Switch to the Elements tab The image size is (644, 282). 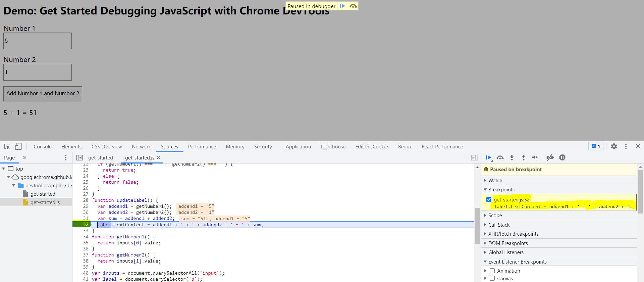point(71,147)
